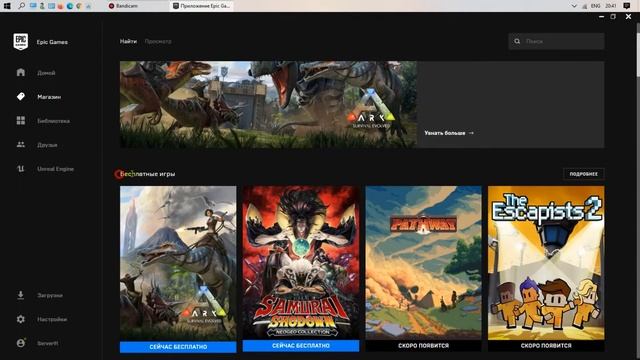The height and width of the screenshot is (360, 640).
Task: Click the username label next to avatar
Action: (x=48, y=343)
